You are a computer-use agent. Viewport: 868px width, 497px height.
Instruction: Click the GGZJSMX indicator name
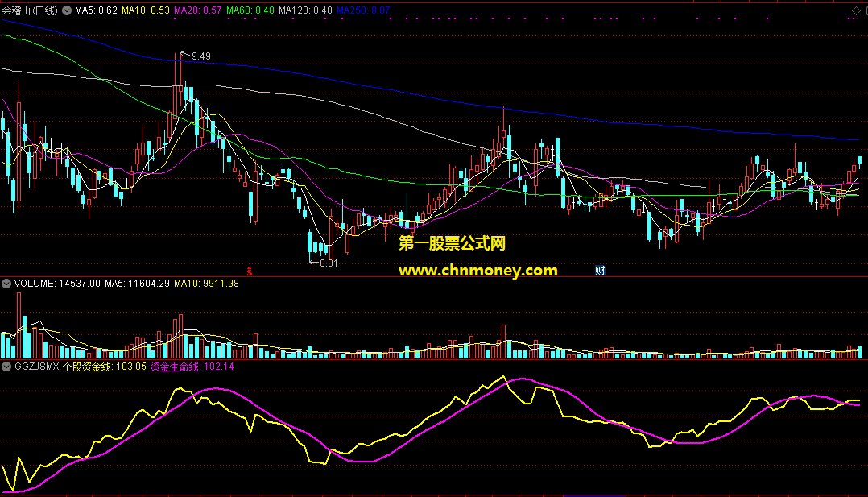tap(36, 367)
